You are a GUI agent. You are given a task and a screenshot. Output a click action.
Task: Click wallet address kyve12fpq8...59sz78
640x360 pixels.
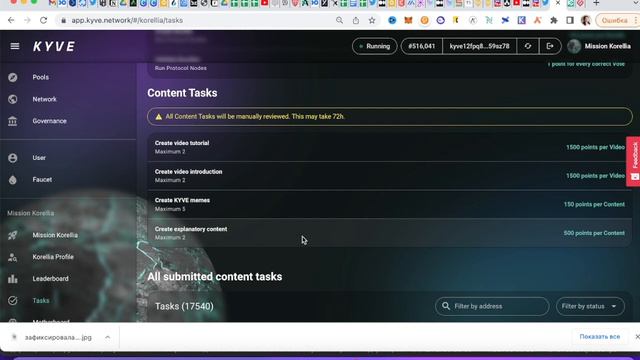[479, 46]
